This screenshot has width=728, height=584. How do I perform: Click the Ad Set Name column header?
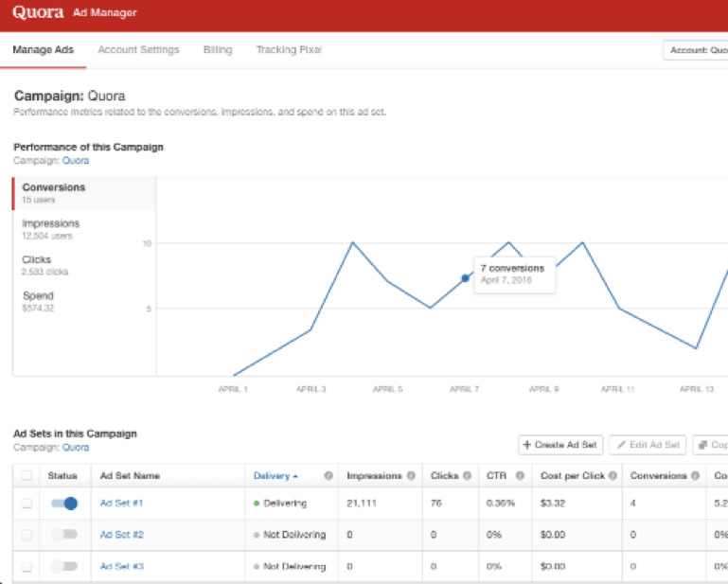[130, 476]
